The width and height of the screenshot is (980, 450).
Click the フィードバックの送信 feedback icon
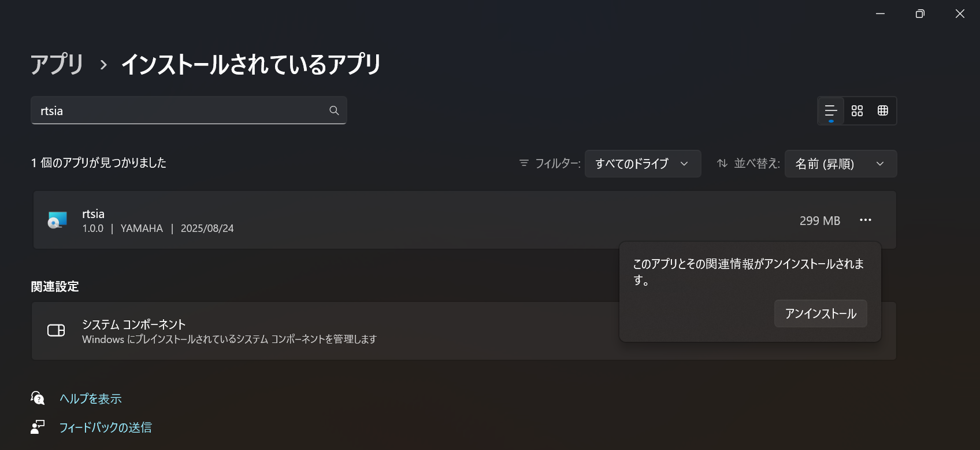pos(37,427)
